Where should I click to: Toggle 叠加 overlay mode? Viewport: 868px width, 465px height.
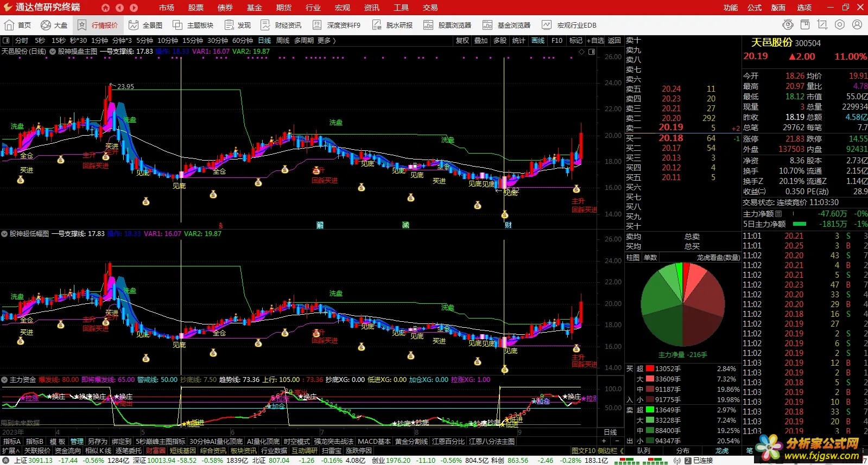coord(481,41)
